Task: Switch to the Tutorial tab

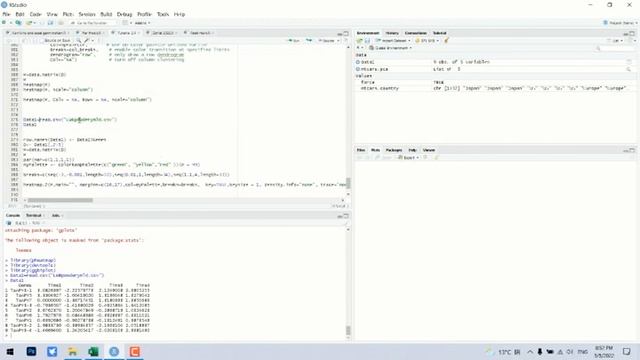Action: coord(440,33)
